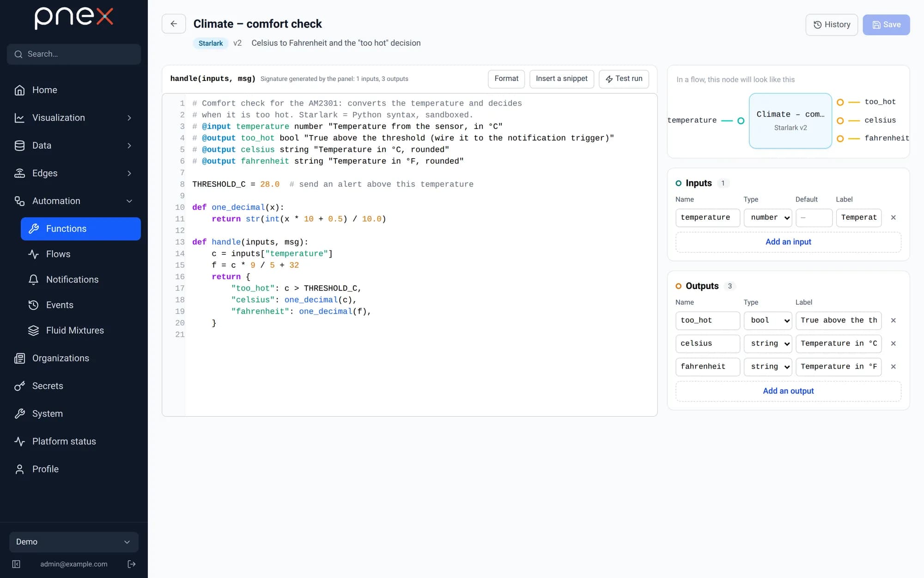Screen dimensions: 924x578
Task: Open Organizations in the sidebar
Action: click(74, 358)
